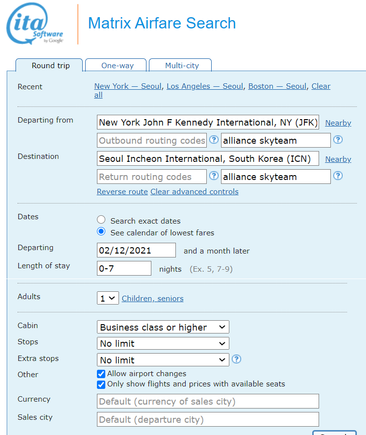Click Clear advanced controls link
The height and width of the screenshot is (435, 366).
point(194,192)
